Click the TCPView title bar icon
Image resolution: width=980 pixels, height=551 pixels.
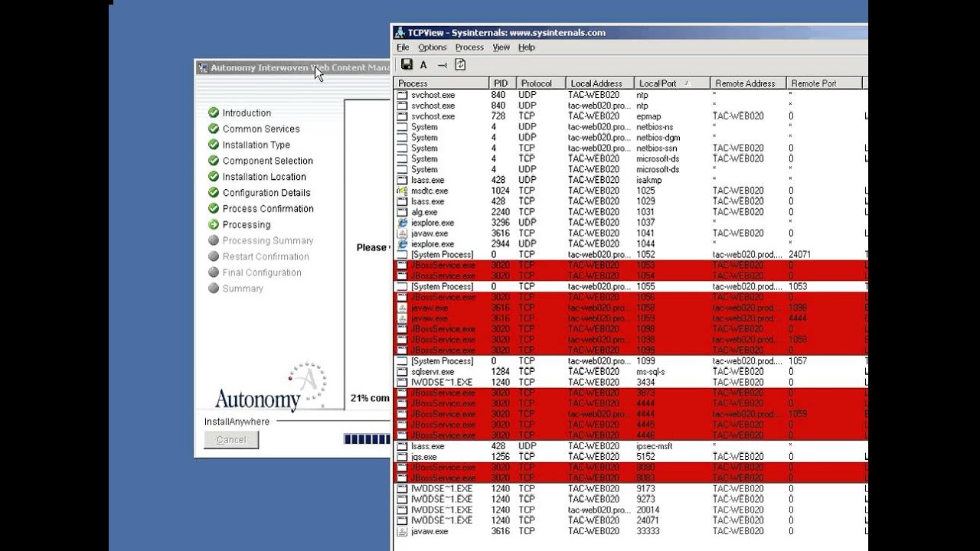tap(399, 33)
